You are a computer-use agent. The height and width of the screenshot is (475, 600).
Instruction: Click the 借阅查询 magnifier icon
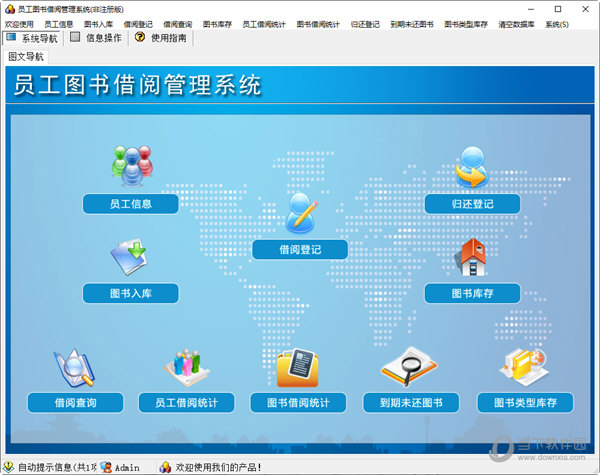(x=75, y=367)
